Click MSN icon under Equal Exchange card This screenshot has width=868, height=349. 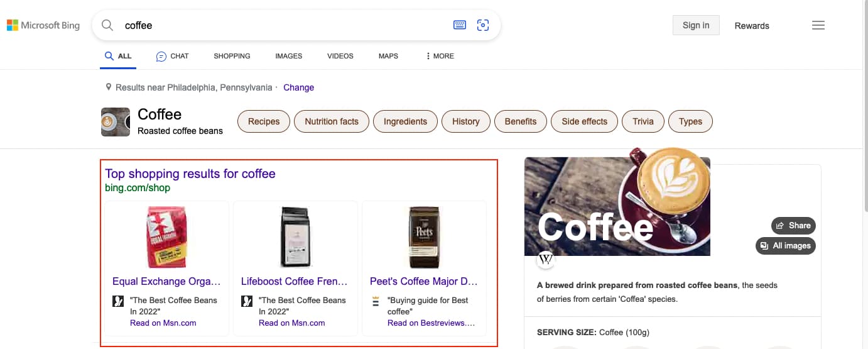(x=117, y=301)
